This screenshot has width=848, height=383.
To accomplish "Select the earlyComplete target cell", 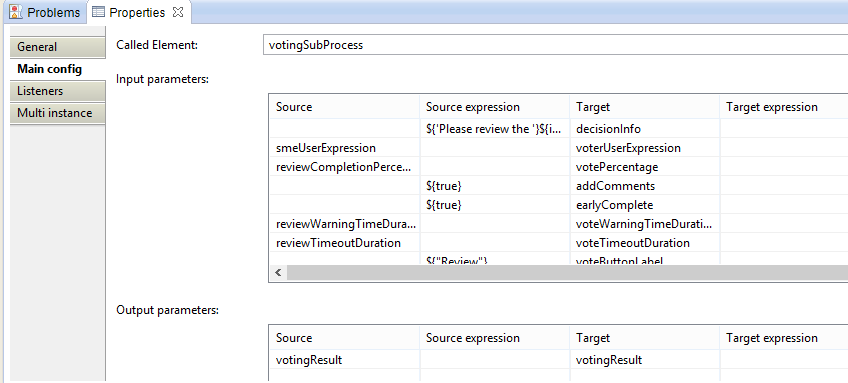I will coord(644,205).
